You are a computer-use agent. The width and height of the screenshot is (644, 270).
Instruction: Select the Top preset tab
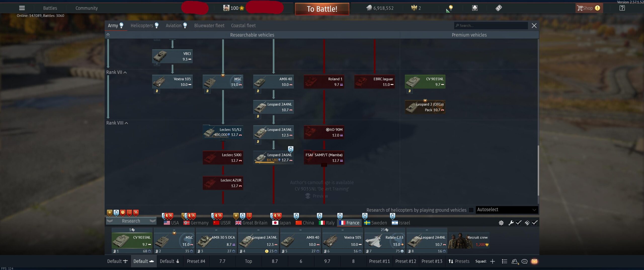pyautogui.click(x=249, y=261)
